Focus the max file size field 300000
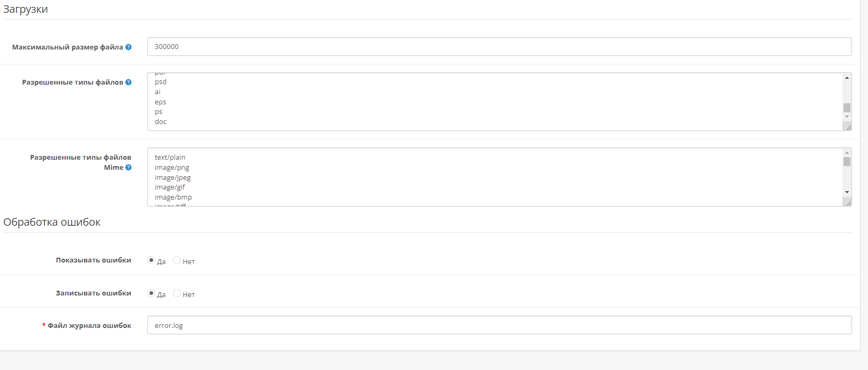Viewport: 868px width, 370px height. [x=499, y=46]
